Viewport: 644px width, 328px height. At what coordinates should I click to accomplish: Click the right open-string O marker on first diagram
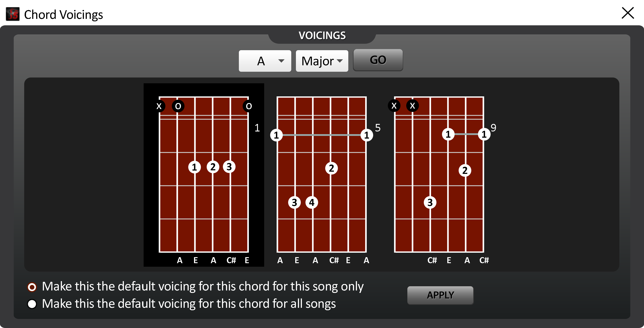[x=249, y=106]
